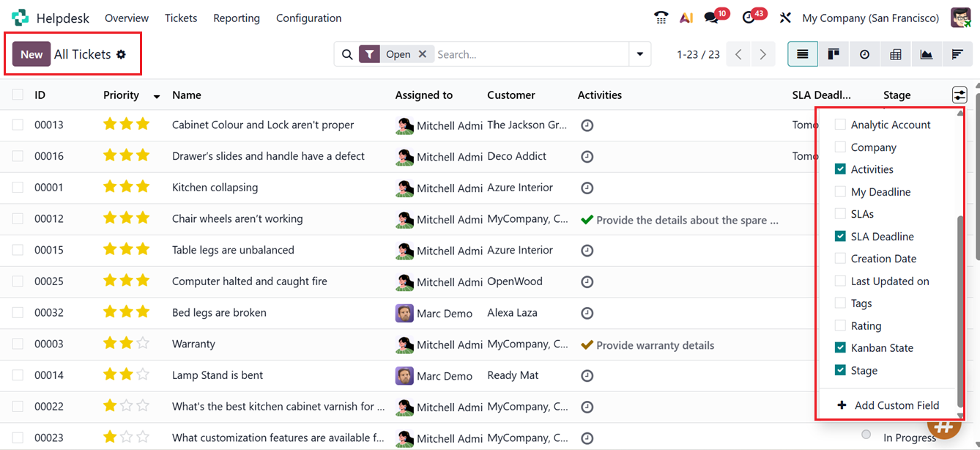This screenshot has height=450, width=980.
Task: Open the Graph view
Action: coord(926,54)
